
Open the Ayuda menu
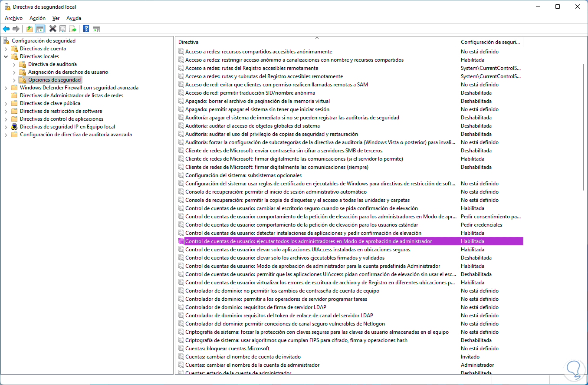point(74,18)
